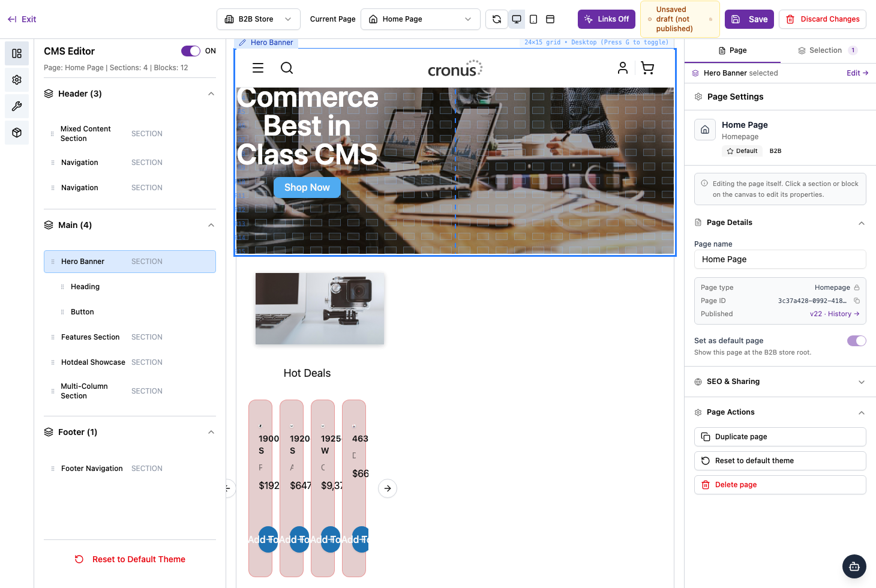Open the B2B Store dropdown
This screenshot has width=876, height=588.
(x=259, y=19)
